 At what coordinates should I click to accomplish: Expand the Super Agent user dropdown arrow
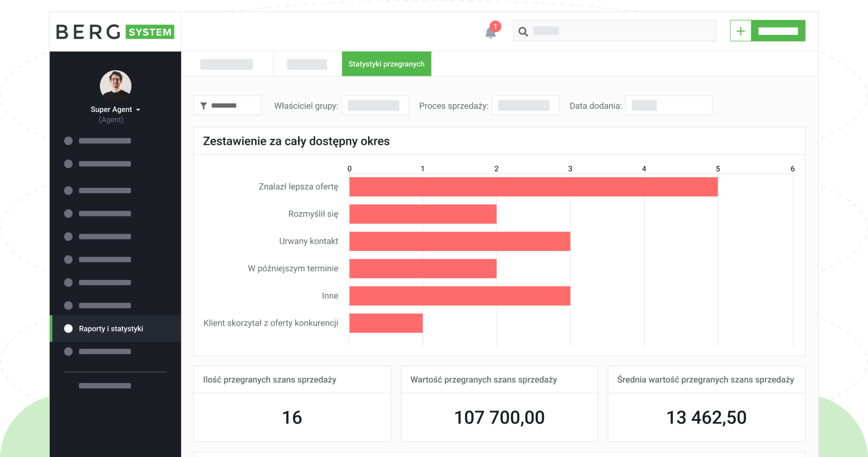[138, 110]
